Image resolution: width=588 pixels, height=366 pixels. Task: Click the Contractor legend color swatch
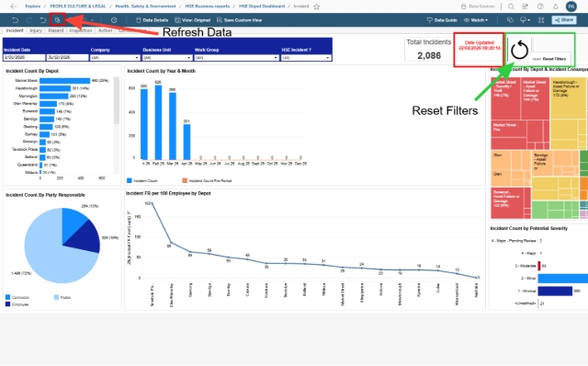click(8, 297)
